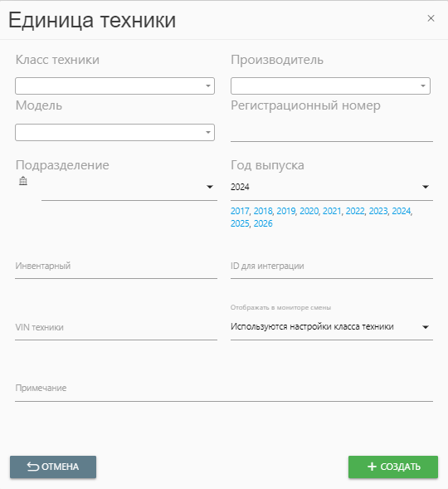Pick the 2023 year shortcut

coord(378,211)
